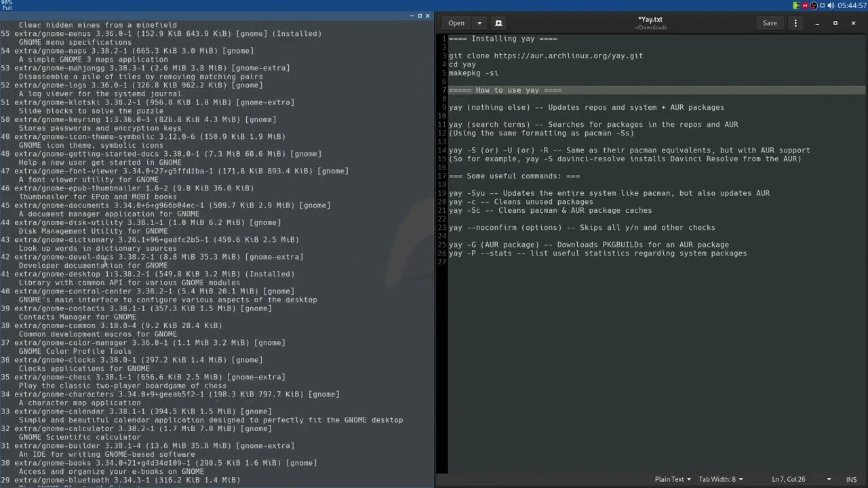The width and height of the screenshot is (868, 488).
Task: Click the green update tray icon
Action: [796, 5]
